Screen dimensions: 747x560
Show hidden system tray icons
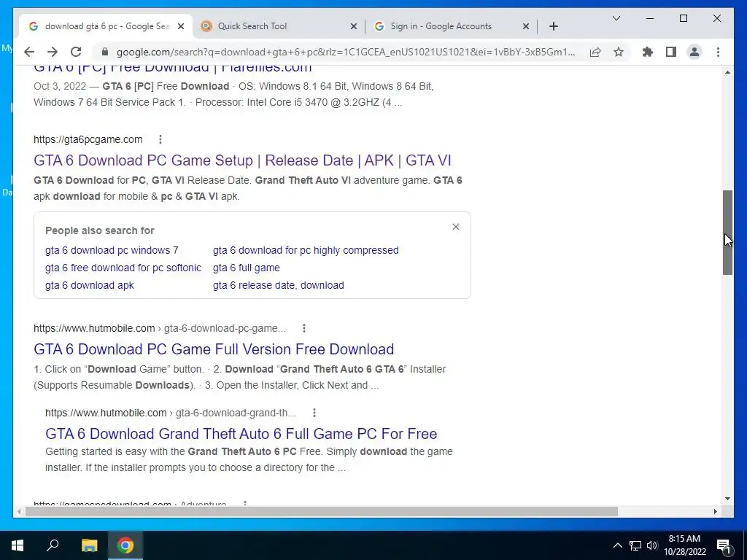617,545
